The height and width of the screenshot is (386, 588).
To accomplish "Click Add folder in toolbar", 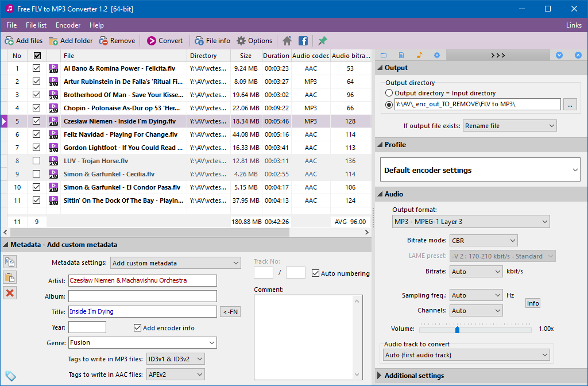I will point(71,41).
